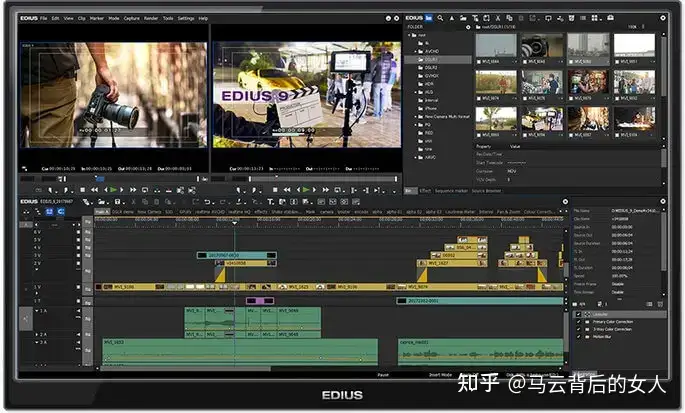
Task: Fast forward in the right recorder player
Action: [326, 190]
